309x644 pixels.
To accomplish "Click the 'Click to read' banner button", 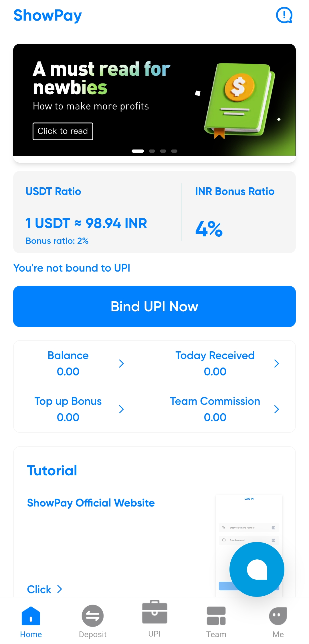I will click(x=63, y=131).
